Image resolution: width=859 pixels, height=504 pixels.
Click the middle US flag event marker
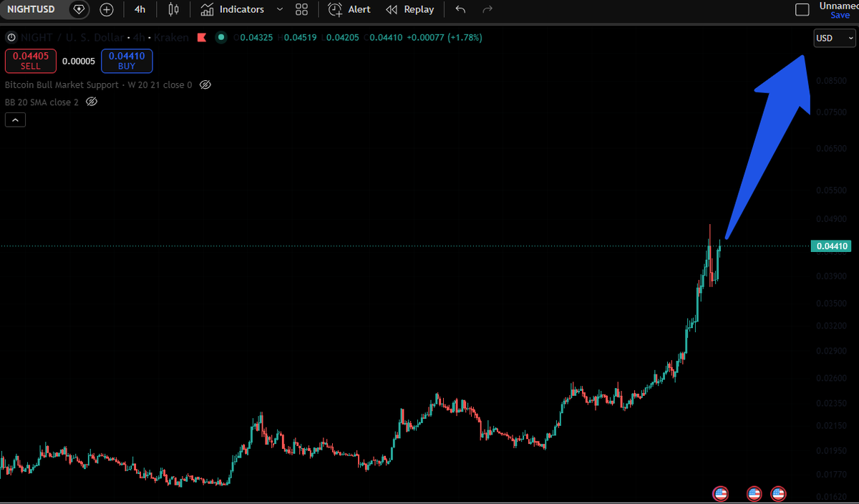754,493
